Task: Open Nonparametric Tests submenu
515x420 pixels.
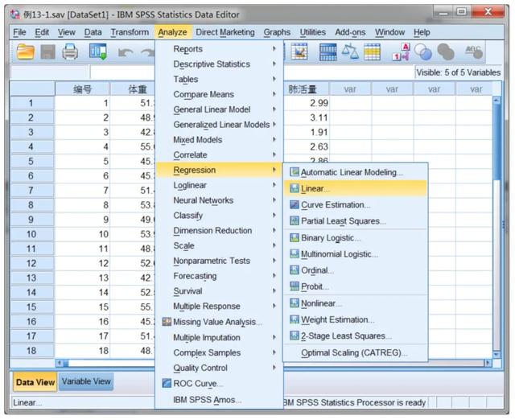Action: 219,261
